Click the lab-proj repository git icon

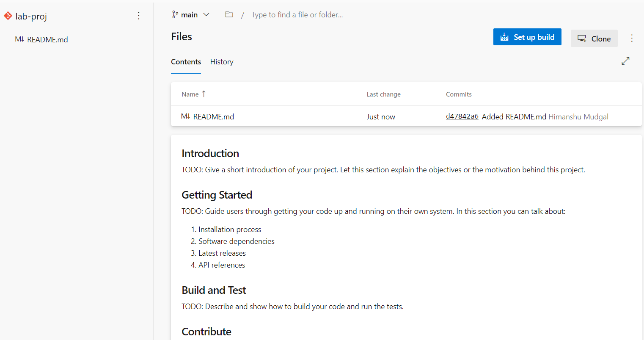coord(8,16)
